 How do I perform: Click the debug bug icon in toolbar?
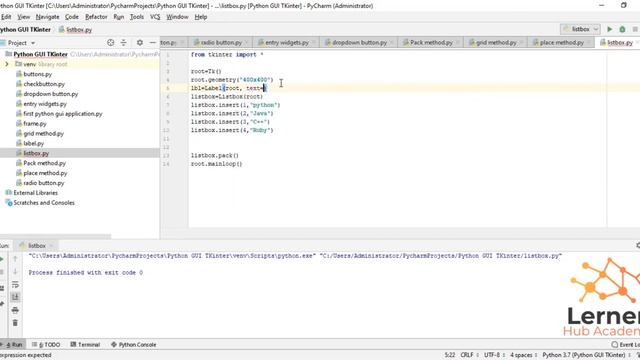click(x=622, y=29)
